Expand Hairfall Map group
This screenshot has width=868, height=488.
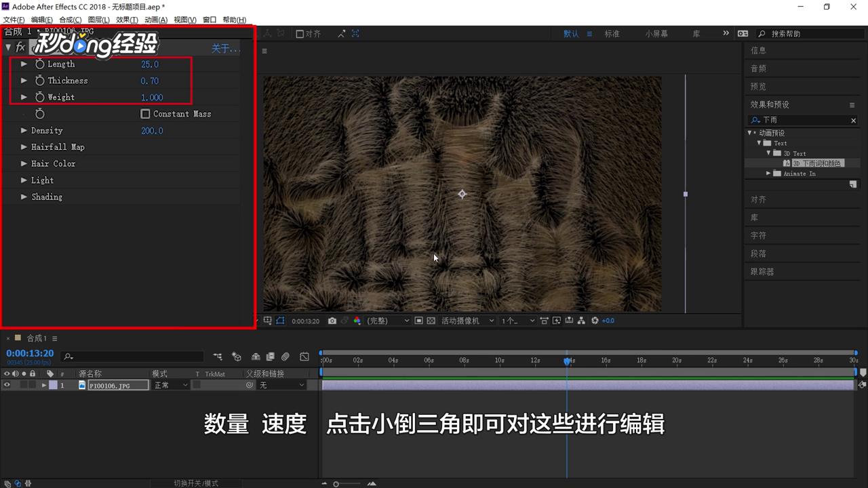click(24, 147)
